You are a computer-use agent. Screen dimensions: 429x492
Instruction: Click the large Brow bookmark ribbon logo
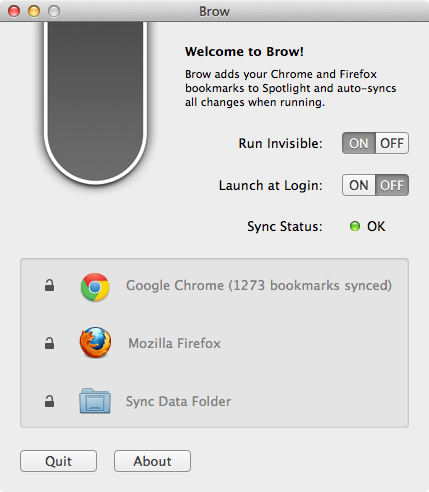[95, 103]
